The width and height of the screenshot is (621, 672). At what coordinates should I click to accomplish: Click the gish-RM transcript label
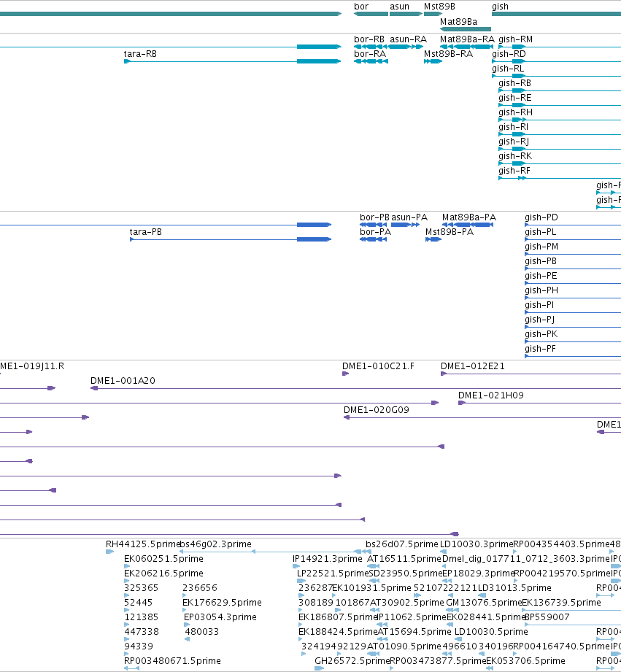[x=516, y=39]
